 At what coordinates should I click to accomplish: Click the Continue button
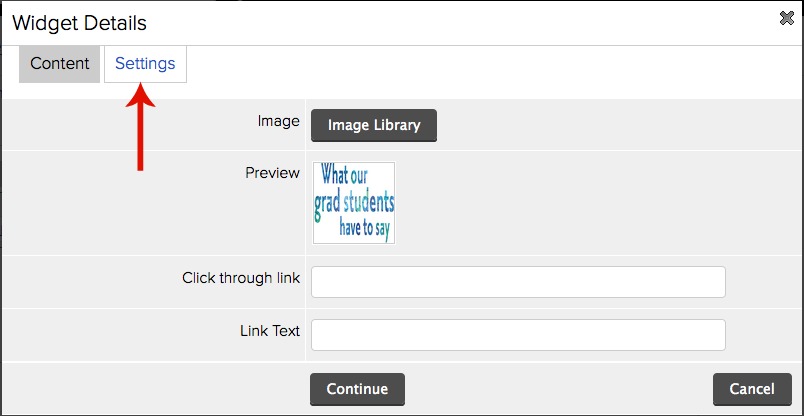coord(357,389)
